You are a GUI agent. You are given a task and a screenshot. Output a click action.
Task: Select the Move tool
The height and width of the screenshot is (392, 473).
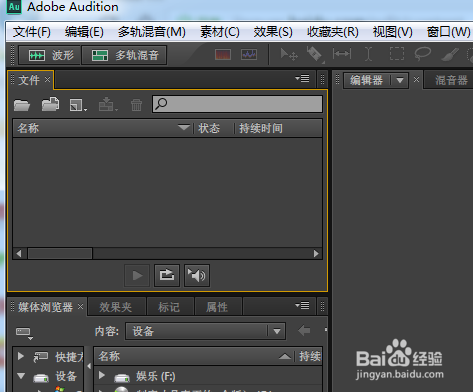pyautogui.click(x=288, y=54)
